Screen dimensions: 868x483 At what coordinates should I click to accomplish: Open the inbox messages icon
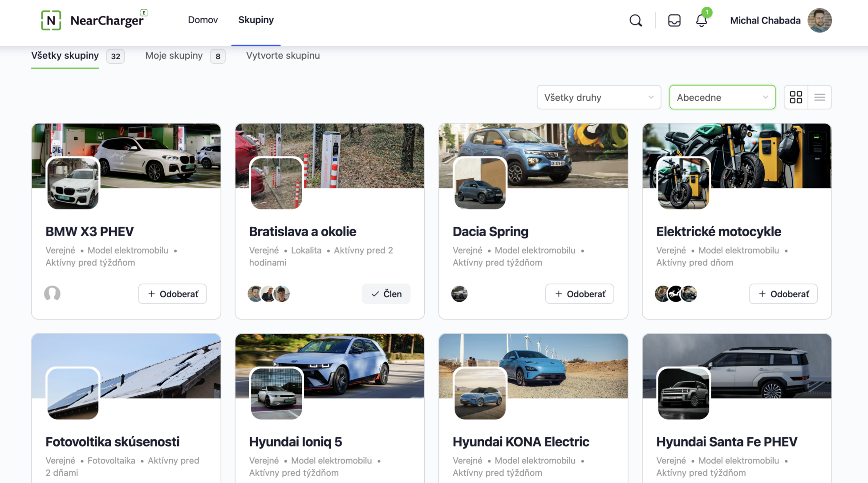(674, 20)
